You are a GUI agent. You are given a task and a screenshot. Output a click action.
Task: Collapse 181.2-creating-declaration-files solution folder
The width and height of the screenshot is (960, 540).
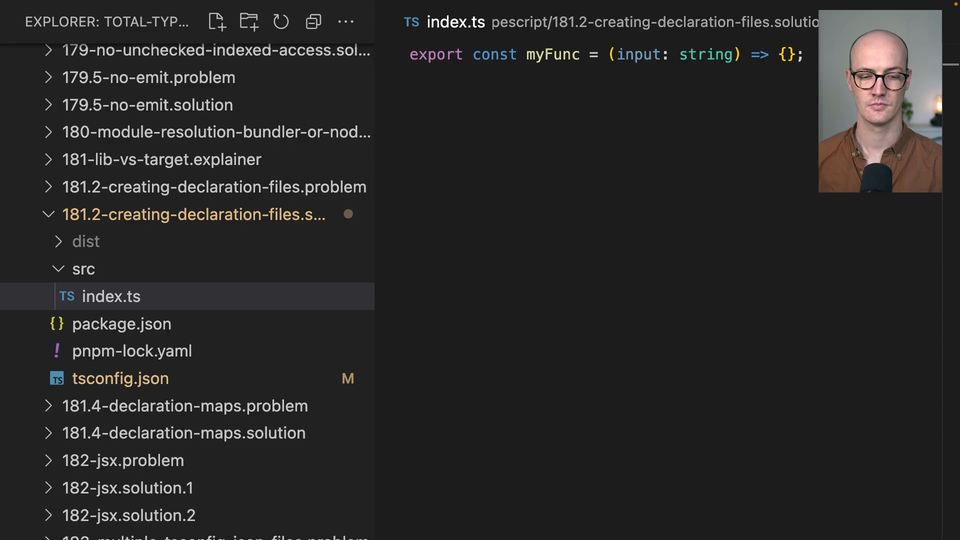(x=193, y=214)
